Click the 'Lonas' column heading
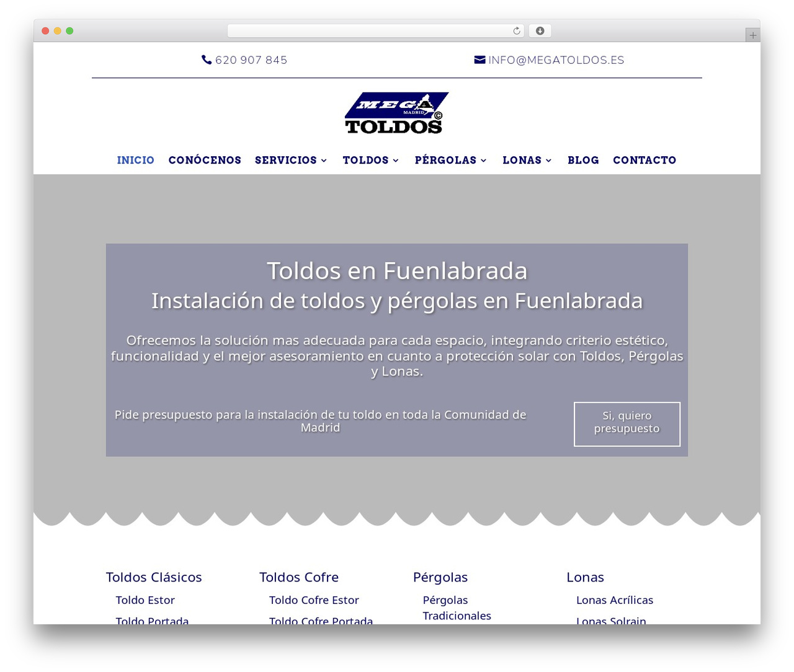Screen dimensions: 794x672 (585, 577)
